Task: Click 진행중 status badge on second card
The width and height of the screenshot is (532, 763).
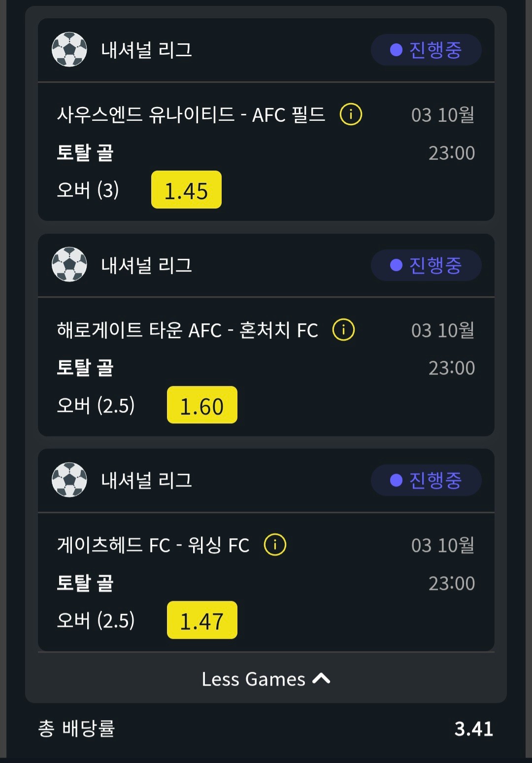Action: pos(426,265)
